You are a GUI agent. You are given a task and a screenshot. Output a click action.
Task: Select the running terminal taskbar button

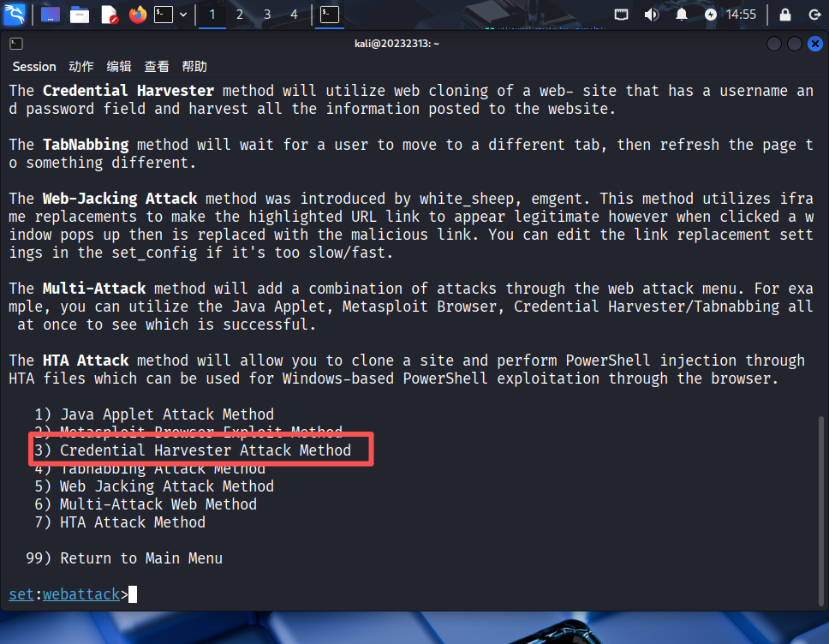330,15
